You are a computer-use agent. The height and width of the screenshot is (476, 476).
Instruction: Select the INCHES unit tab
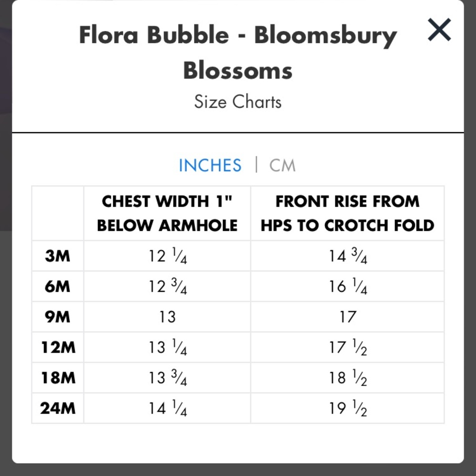pos(210,166)
